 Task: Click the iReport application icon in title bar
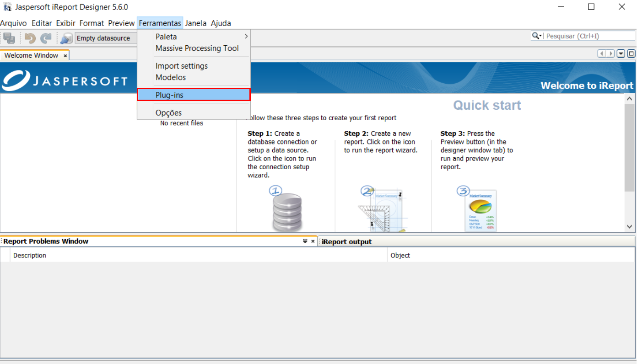pos(7,7)
